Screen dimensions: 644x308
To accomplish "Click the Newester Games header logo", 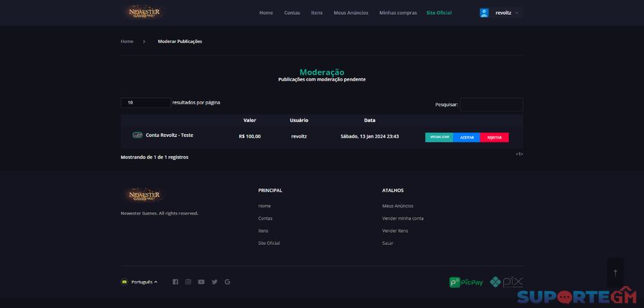I will click(x=144, y=12).
